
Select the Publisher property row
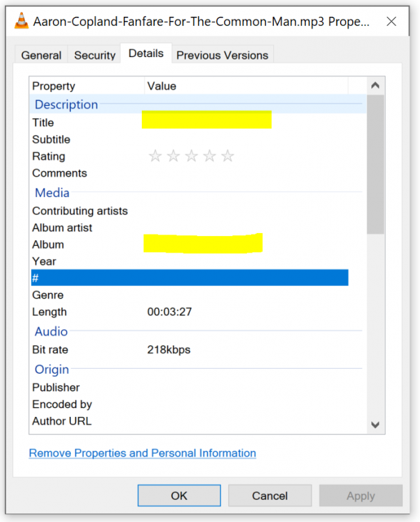tap(190, 388)
